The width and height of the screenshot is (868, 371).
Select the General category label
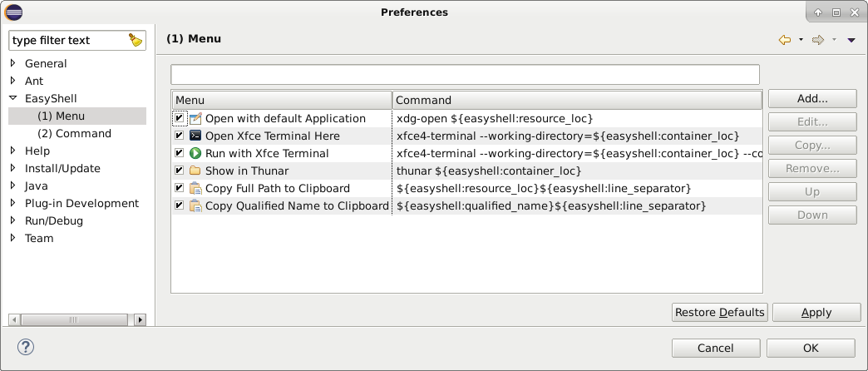coord(46,64)
